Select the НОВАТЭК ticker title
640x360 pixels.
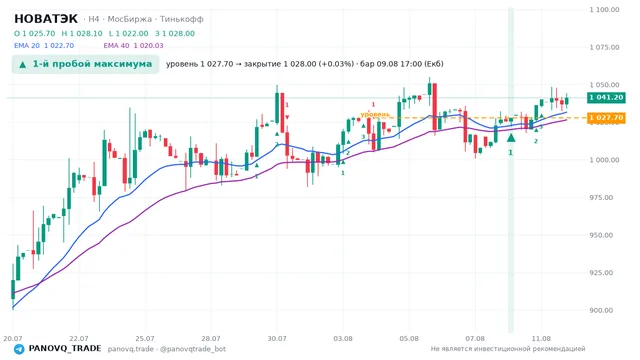(46, 19)
